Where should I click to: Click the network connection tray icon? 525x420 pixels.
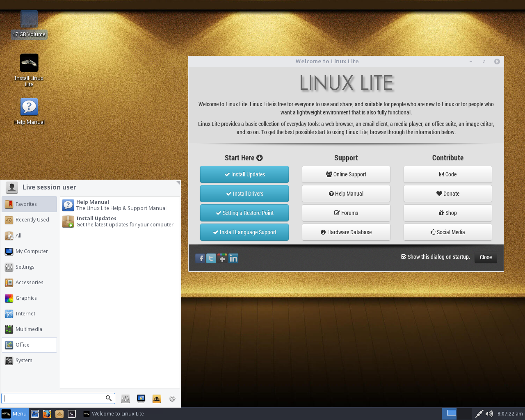(479, 414)
